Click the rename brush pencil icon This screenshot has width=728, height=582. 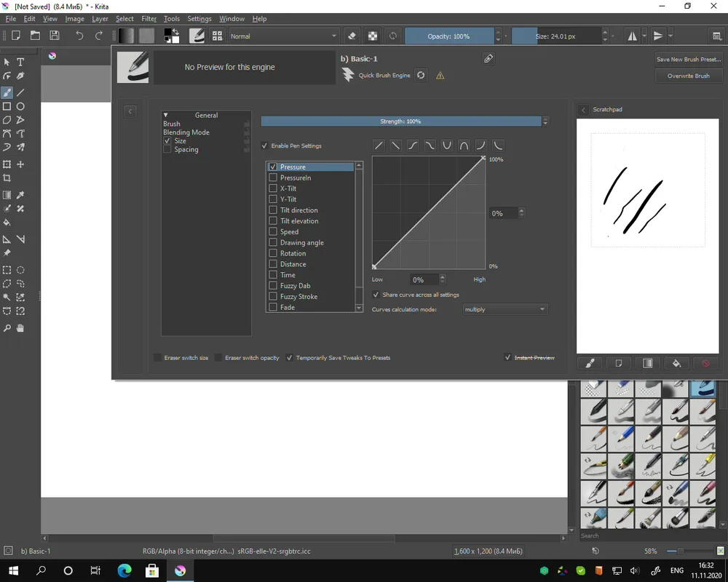coord(488,58)
